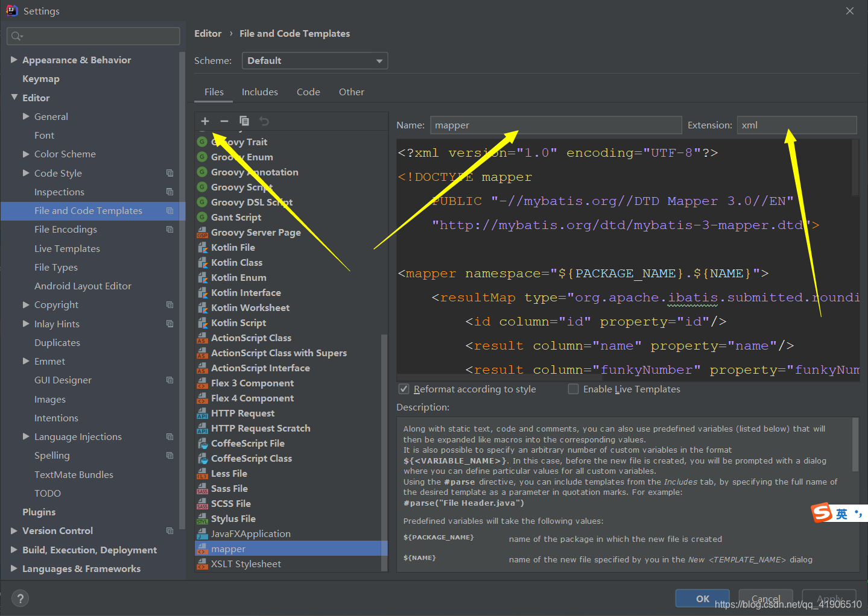
Task: Click the Apply button
Action: [829, 599]
